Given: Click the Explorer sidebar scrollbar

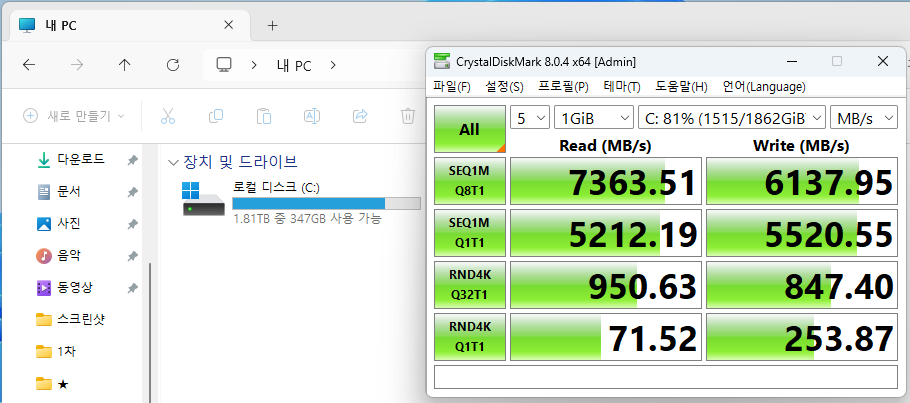Looking at the screenshot, I should 151,332.
